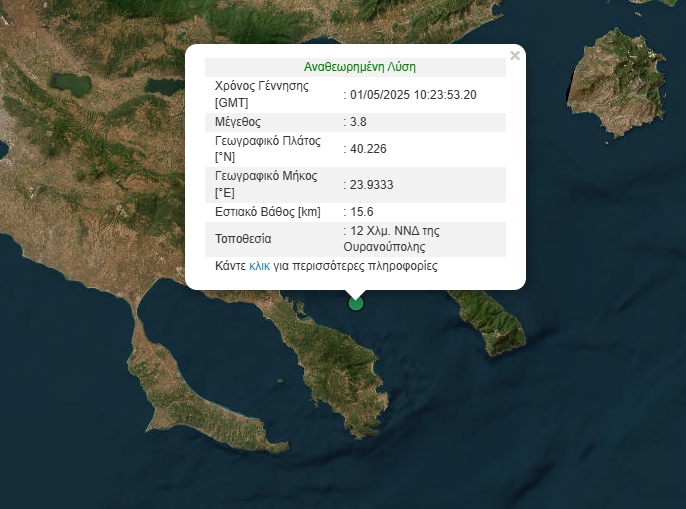Open the 'κλικ' link for more information
Image resolution: width=686 pixels, height=509 pixels.
259,267
